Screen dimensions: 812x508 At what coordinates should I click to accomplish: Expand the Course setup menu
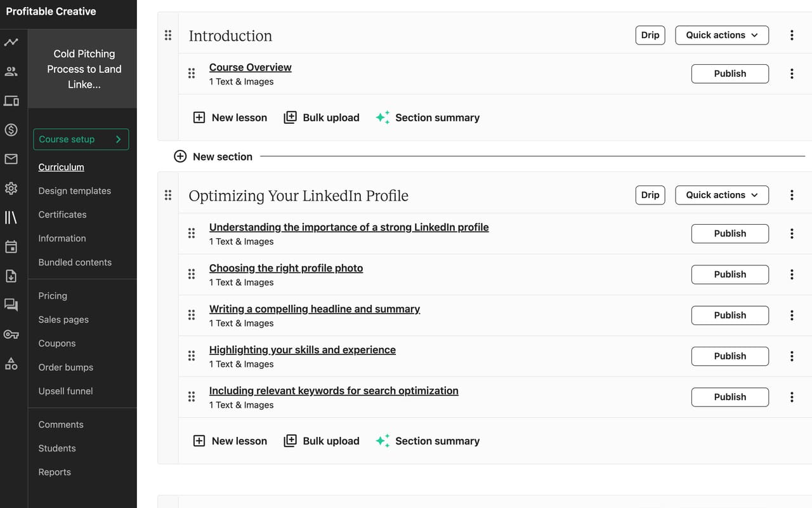81,139
